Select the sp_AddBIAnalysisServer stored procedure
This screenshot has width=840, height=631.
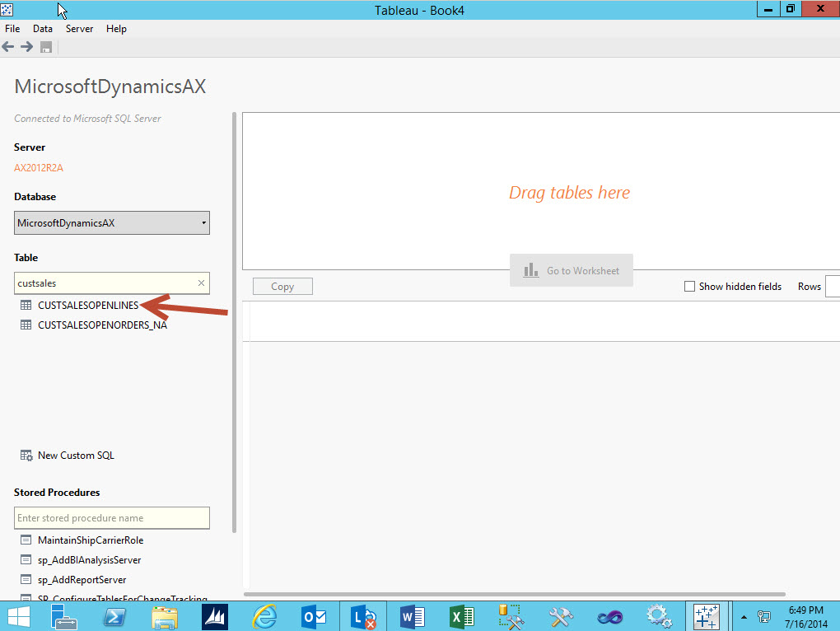90,560
